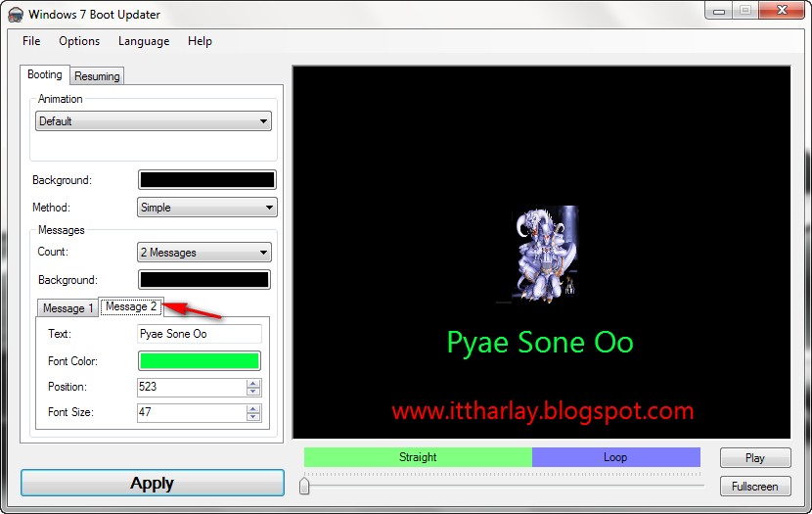
Task: Click the green Pyae Sone Oo preview text
Action: (540, 343)
